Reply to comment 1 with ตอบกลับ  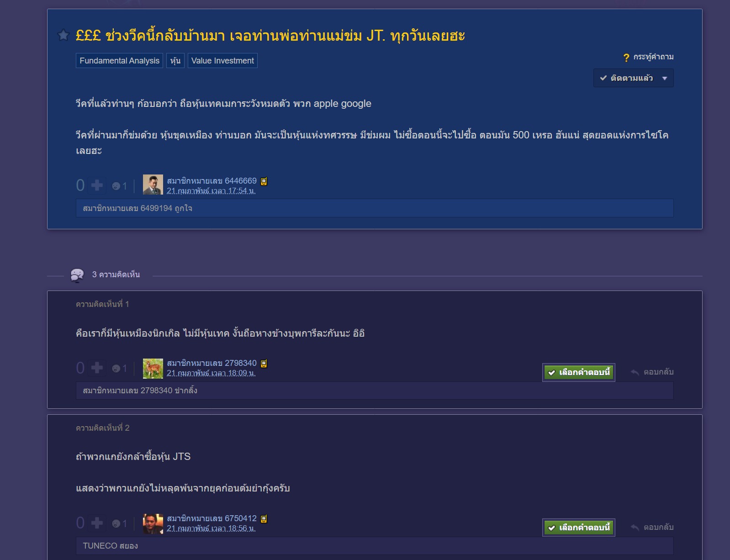pyautogui.click(x=652, y=372)
